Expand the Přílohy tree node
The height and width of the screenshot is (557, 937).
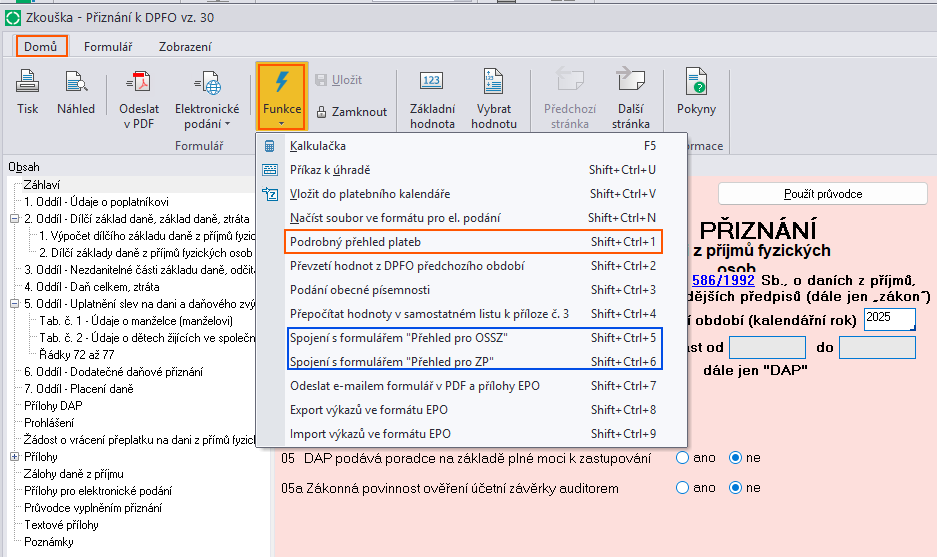pyautogui.click(x=14, y=457)
